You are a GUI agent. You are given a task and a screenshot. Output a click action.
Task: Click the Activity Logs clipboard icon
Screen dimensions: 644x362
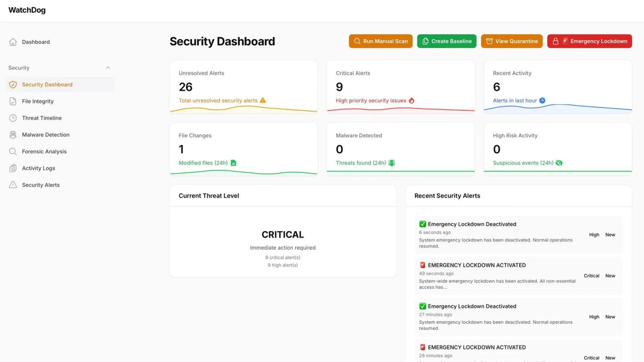point(13,168)
